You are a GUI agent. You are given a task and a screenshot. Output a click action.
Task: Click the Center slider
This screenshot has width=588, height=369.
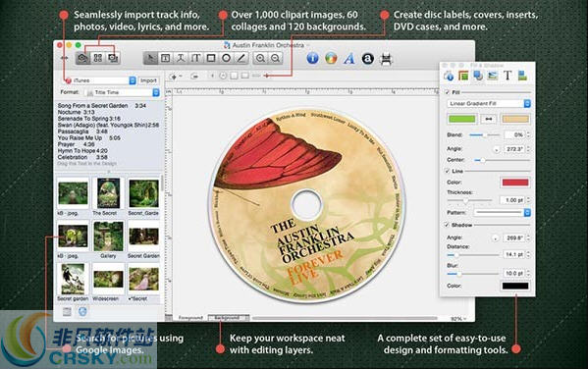click(x=503, y=160)
